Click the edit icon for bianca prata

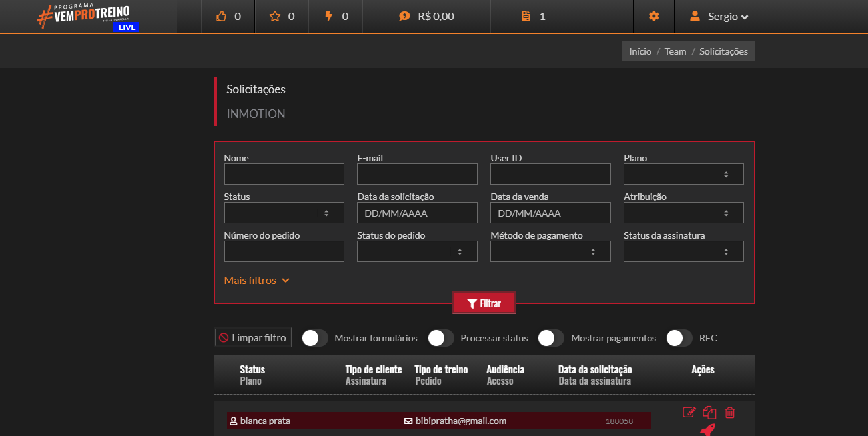click(x=689, y=413)
